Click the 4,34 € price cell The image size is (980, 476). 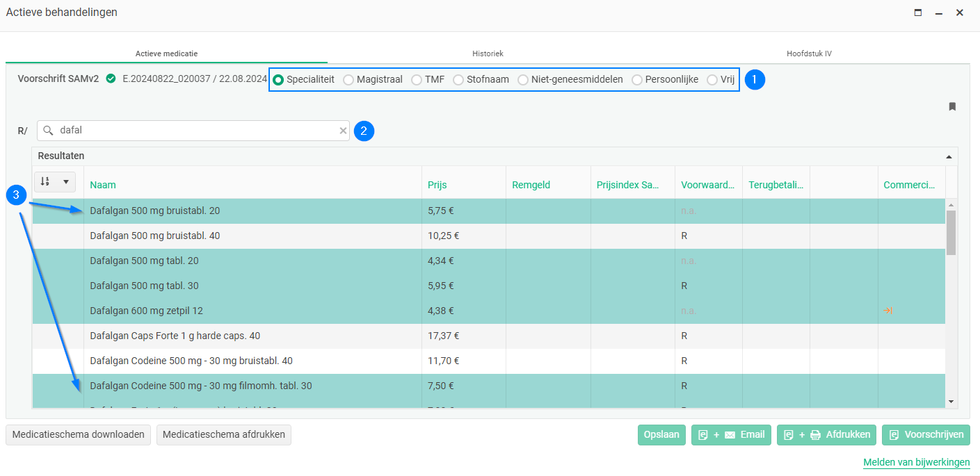click(x=463, y=261)
